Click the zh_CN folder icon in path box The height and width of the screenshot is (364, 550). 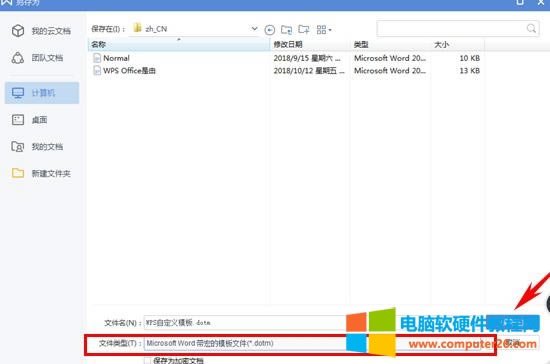(138, 28)
